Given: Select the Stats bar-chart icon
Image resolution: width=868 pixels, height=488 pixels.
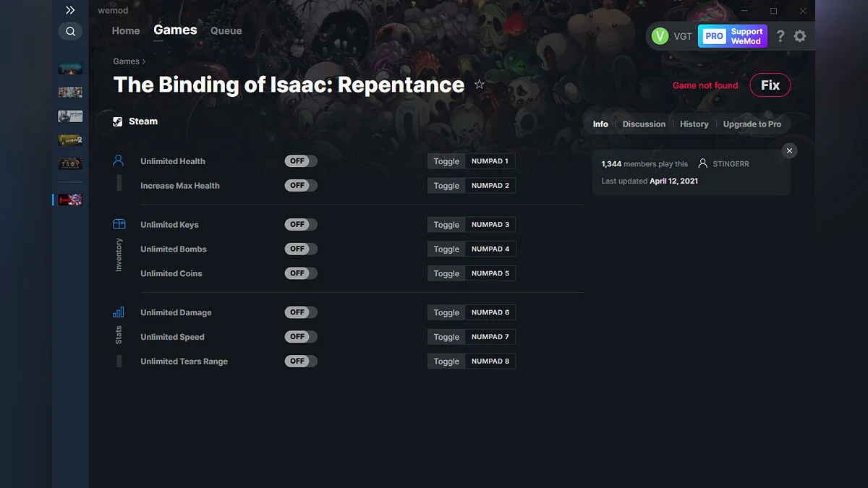Looking at the screenshot, I should [118, 312].
